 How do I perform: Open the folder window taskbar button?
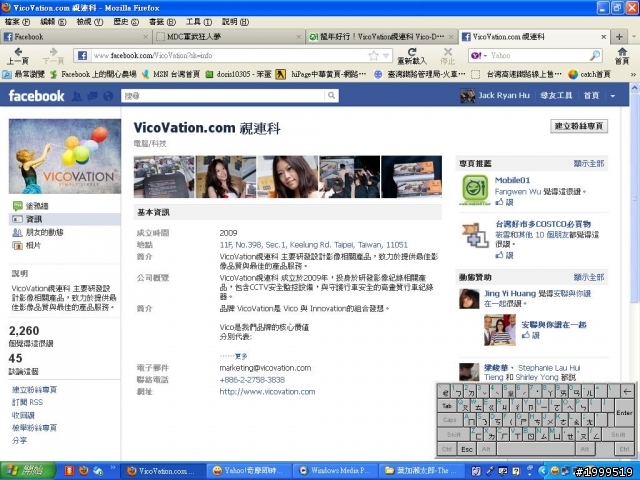(421, 471)
